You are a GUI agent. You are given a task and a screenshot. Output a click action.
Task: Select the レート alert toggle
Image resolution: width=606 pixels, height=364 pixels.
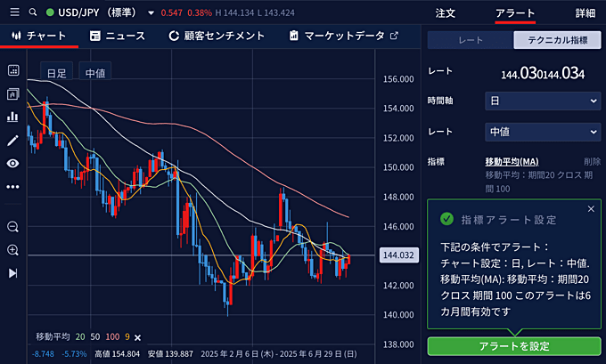471,40
